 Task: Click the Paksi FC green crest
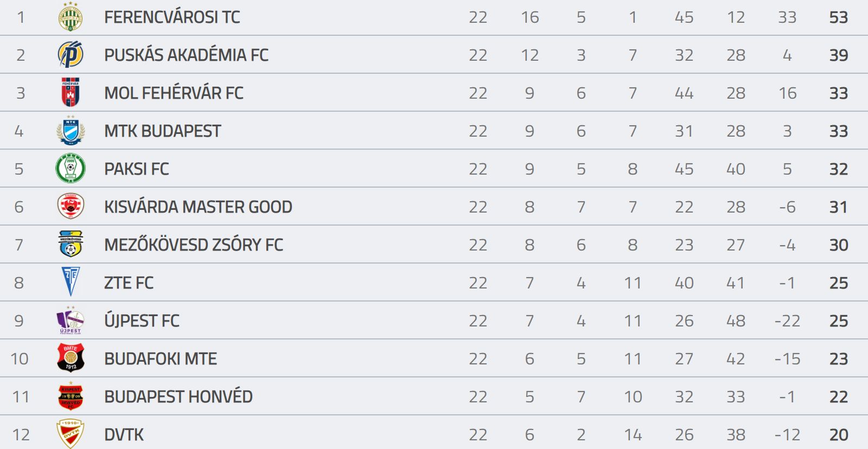(x=71, y=168)
